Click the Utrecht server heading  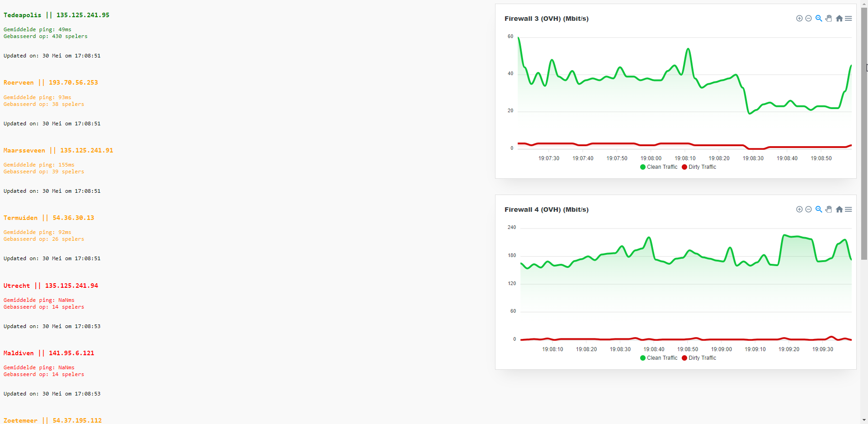[51, 286]
